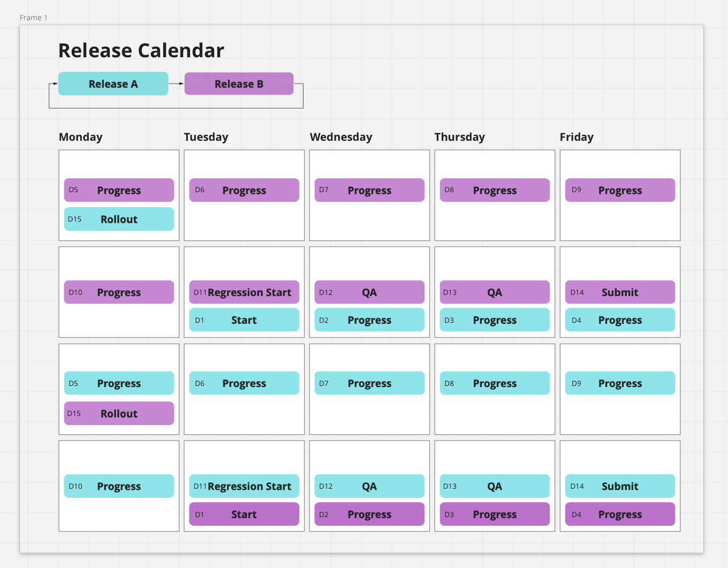This screenshot has width=728, height=568.
Task: Select the purple D15 Rollout card
Action: pos(119,413)
